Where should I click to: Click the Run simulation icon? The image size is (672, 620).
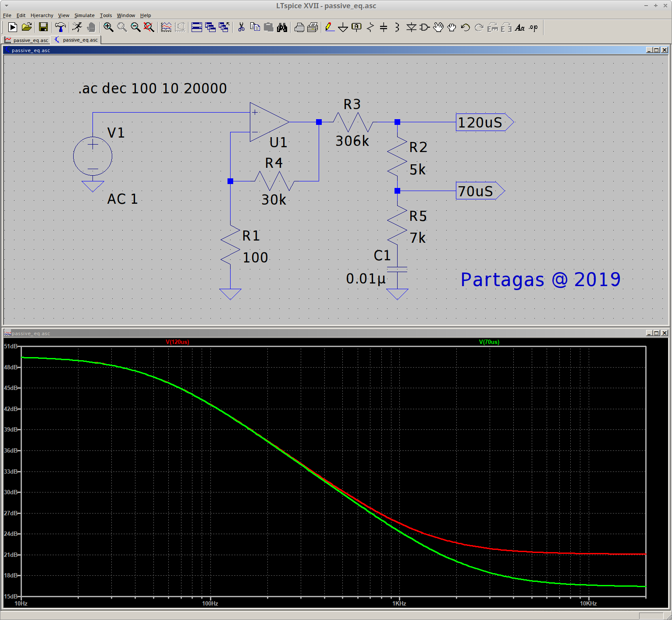click(77, 27)
